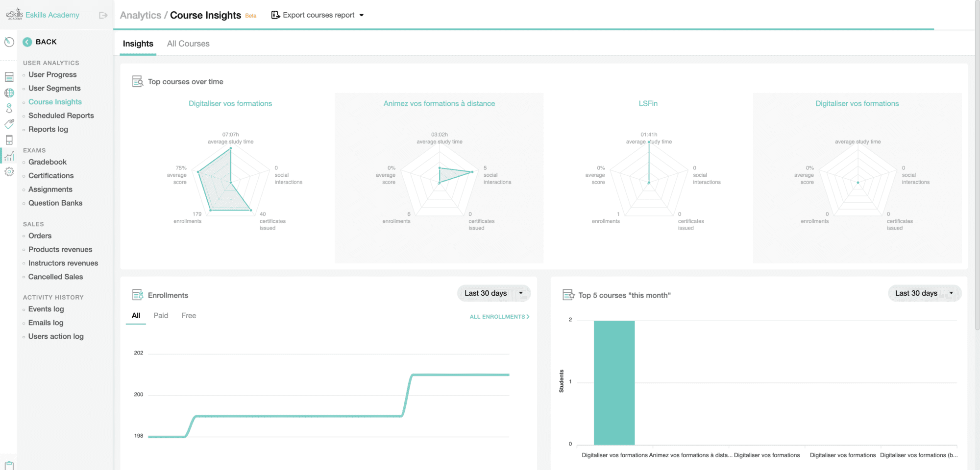The width and height of the screenshot is (980, 470).
Task: Click the reports list icon in the sidebar
Action: pos(9,77)
